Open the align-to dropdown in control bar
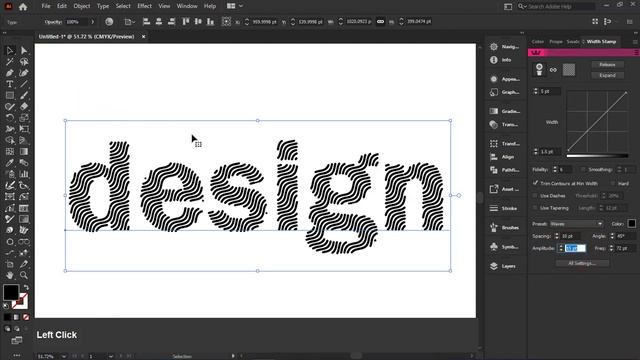The image size is (640, 360). coord(130,22)
